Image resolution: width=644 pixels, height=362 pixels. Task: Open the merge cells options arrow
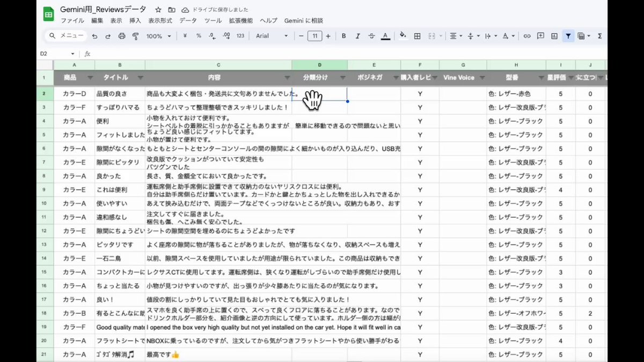tap(441, 36)
